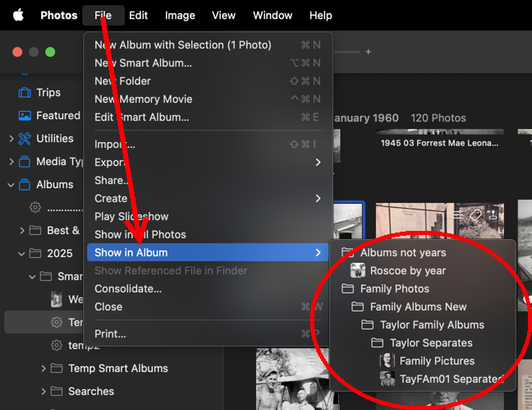The image size is (532, 410).
Task: Choose Edit Smart Album… menu item
Action: 208,117
